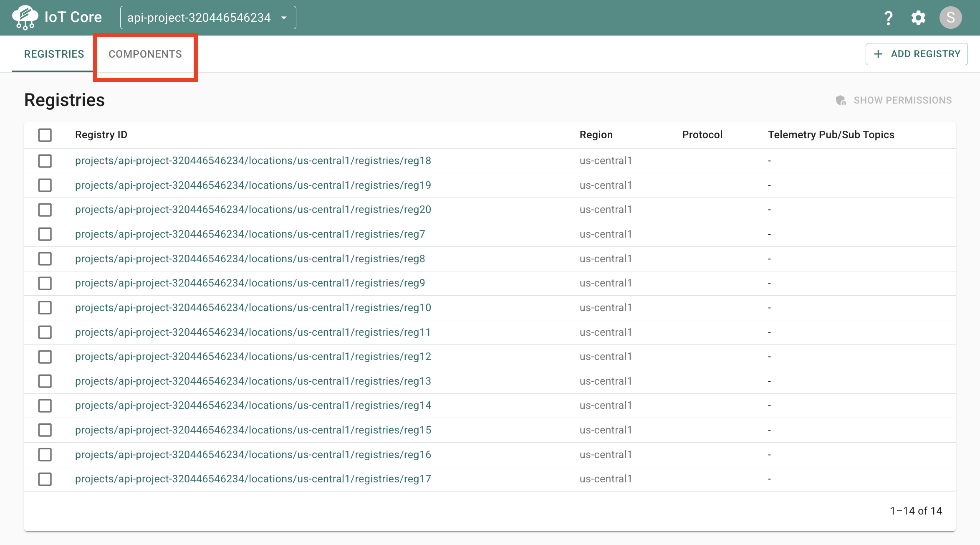Check the box for registry reg20
The image size is (980, 545).
(45, 210)
